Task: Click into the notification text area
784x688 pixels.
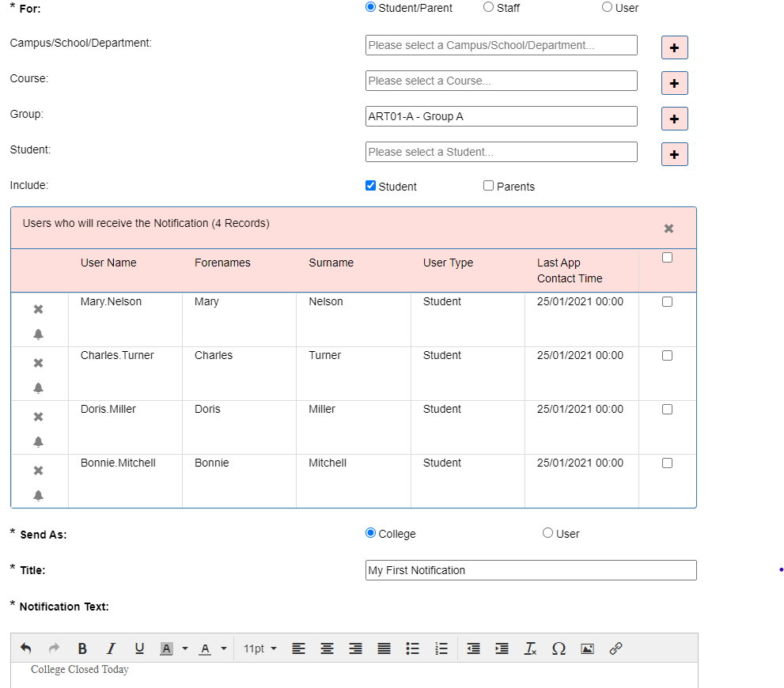Action: click(x=354, y=675)
